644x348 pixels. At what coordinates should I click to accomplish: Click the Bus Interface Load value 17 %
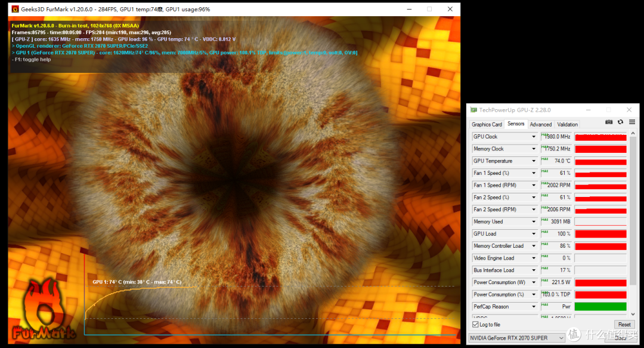pos(556,270)
